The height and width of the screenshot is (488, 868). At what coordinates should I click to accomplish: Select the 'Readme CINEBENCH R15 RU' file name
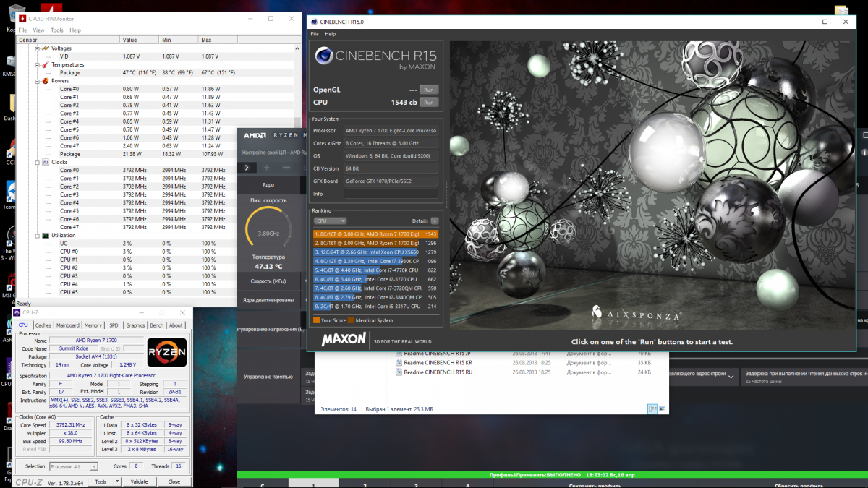438,372
